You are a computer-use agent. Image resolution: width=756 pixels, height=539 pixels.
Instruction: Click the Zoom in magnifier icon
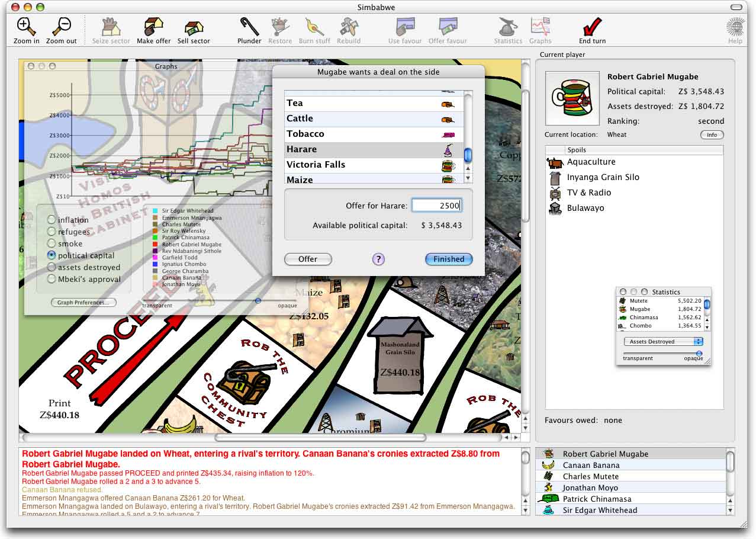pos(26,27)
